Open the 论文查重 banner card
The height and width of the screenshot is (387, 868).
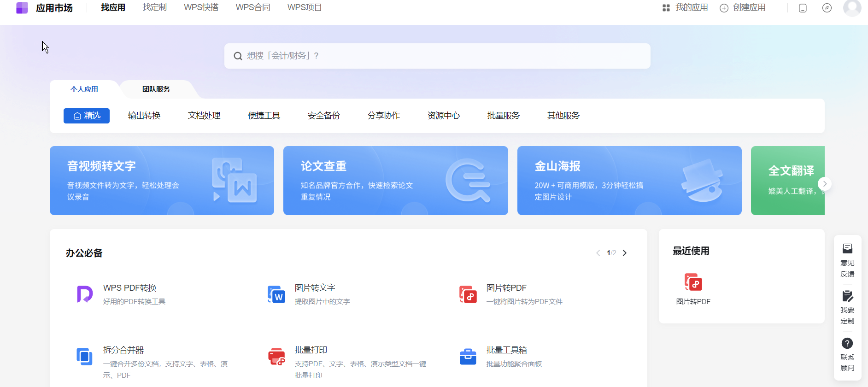tap(395, 181)
